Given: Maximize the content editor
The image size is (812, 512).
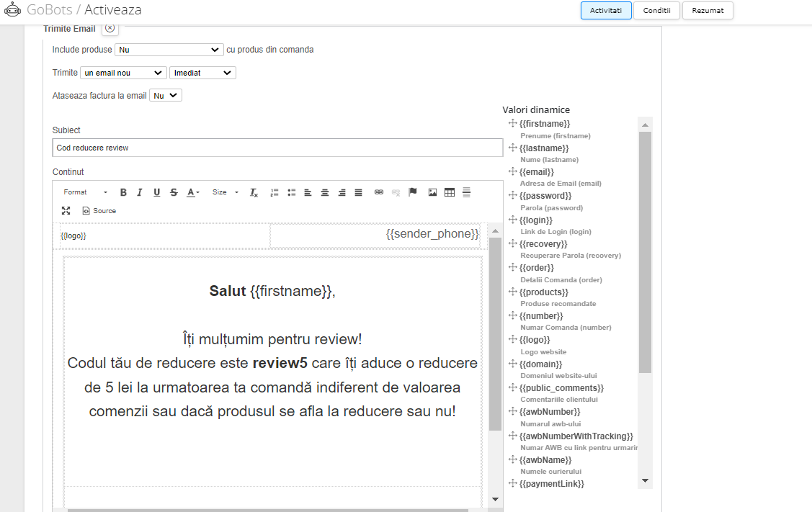Looking at the screenshot, I should point(66,211).
